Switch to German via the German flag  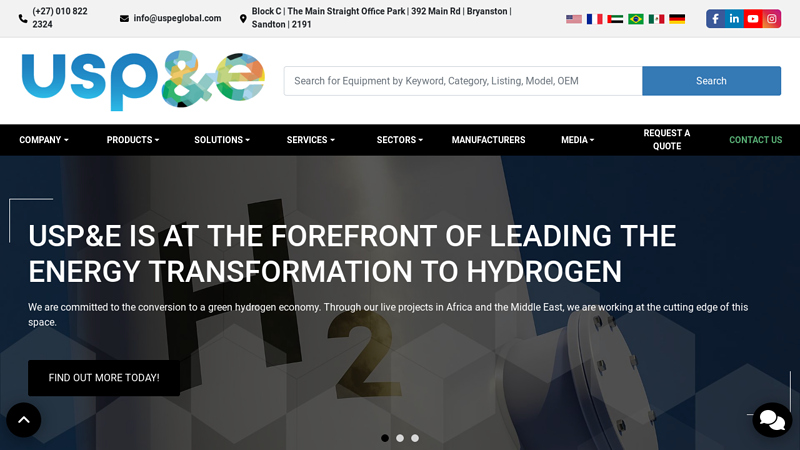(x=677, y=19)
